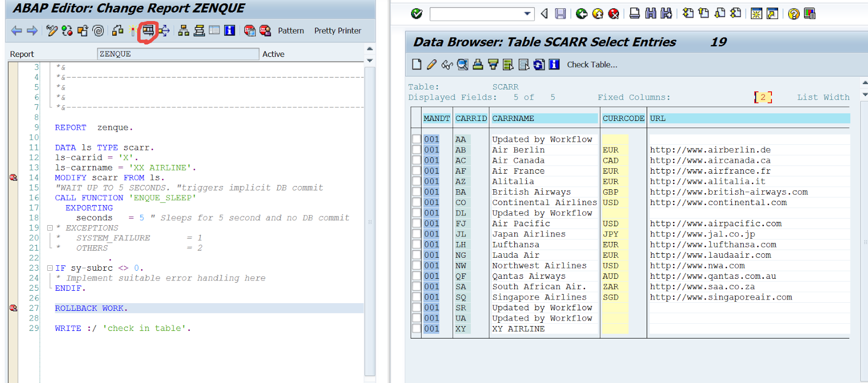Collapse the IF sy-subrc code block

pyautogui.click(x=50, y=268)
